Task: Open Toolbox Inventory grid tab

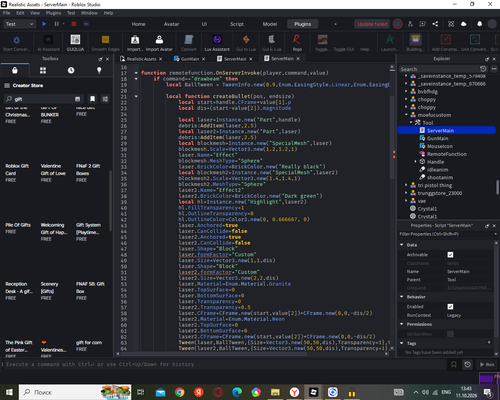Action: coord(43,70)
